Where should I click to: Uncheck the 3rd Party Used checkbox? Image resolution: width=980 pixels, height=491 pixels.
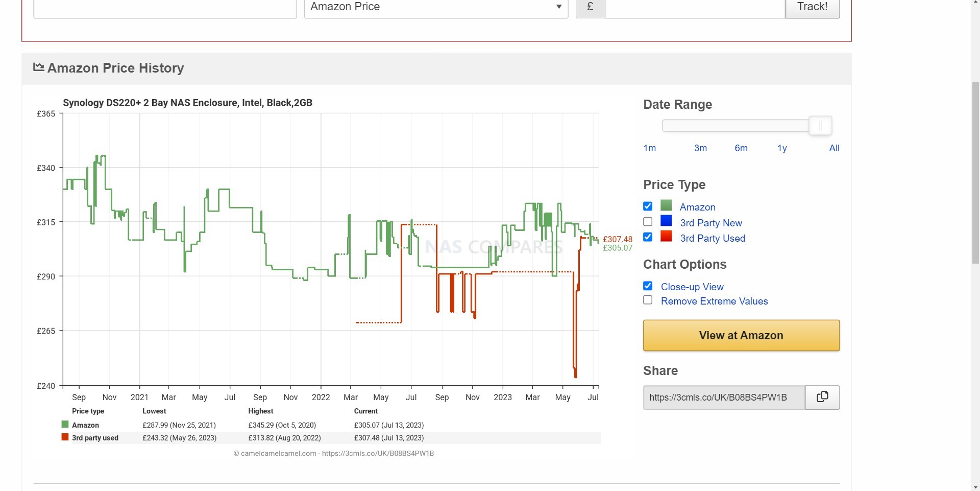[x=648, y=237]
